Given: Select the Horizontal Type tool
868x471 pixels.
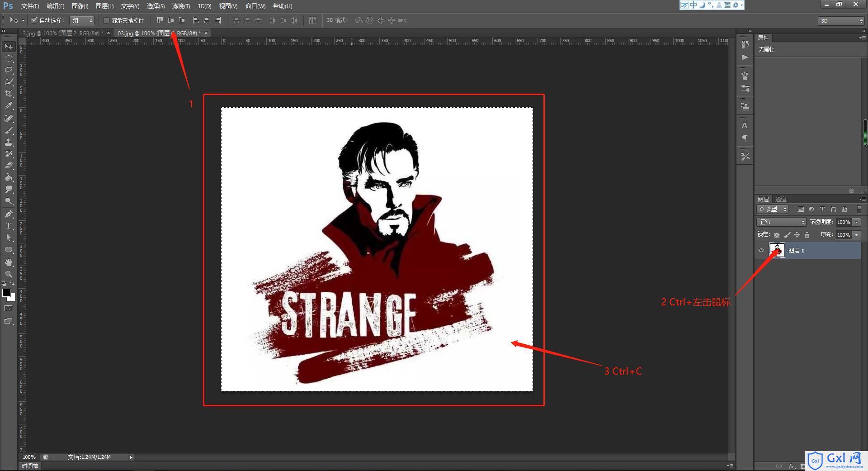Looking at the screenshot, I should tap(9, 226).
